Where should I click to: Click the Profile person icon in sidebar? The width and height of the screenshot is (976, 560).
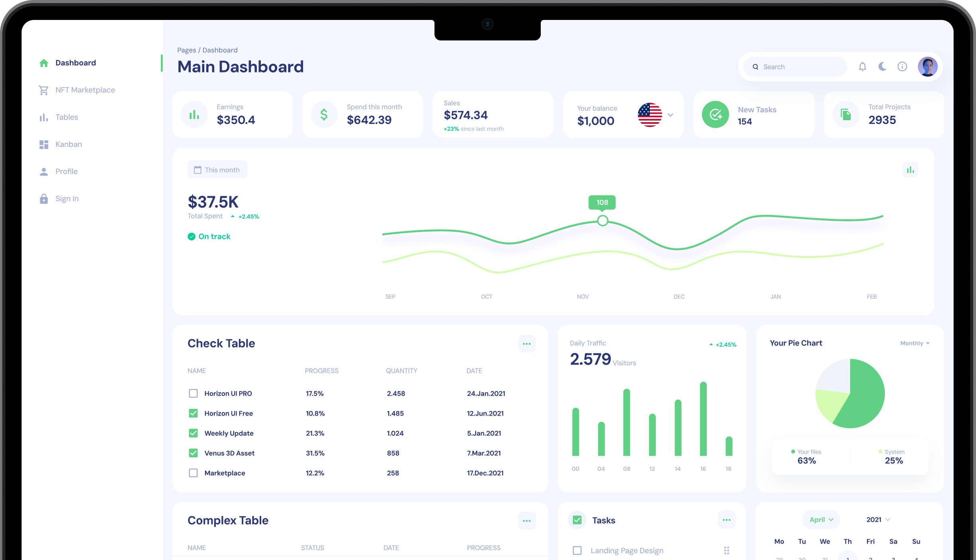point(44,172)
